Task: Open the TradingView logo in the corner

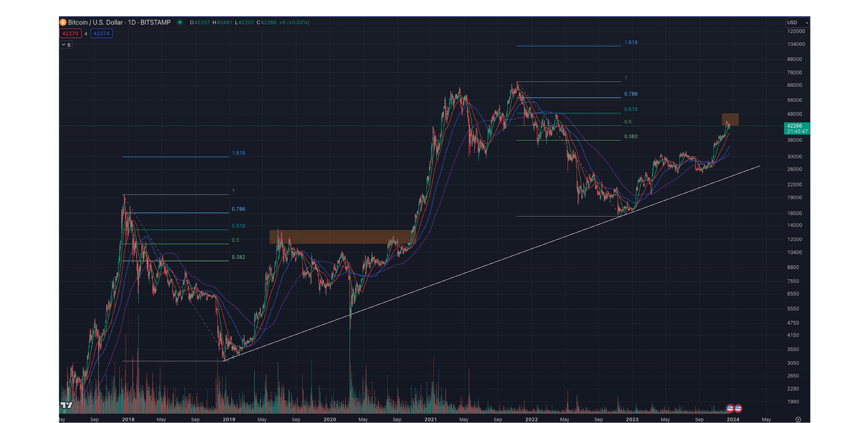Action: tap(66, 405)
